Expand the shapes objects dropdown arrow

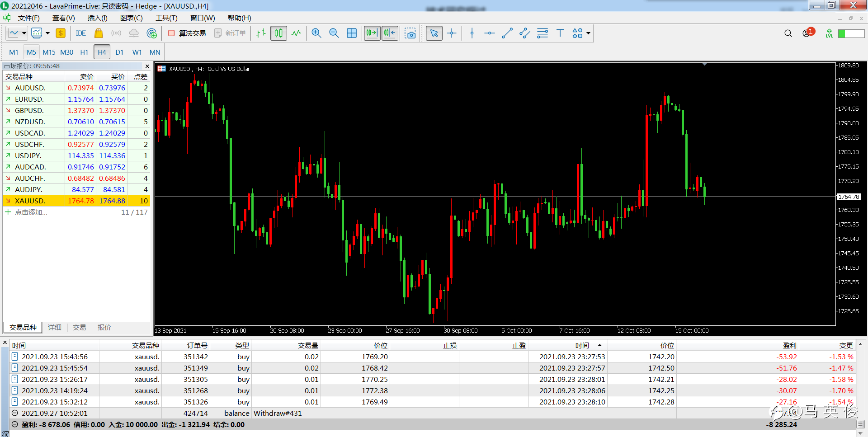point(588,33)
